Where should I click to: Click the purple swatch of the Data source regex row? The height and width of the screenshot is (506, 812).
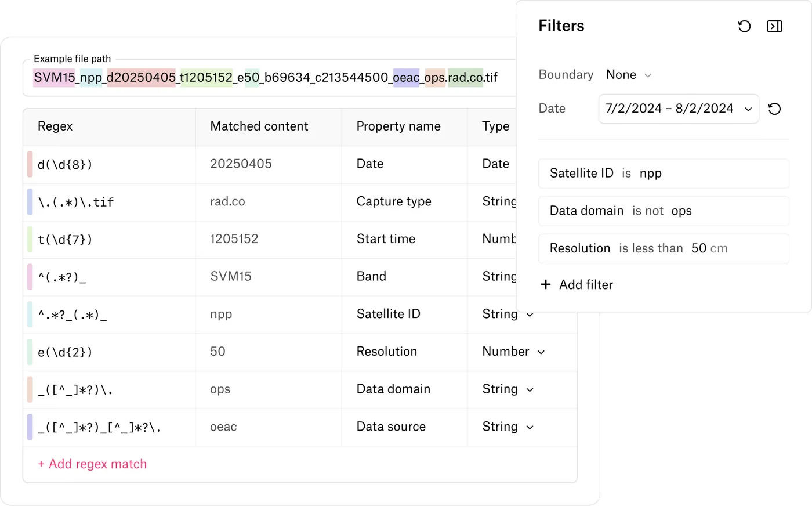pos(30,427)
